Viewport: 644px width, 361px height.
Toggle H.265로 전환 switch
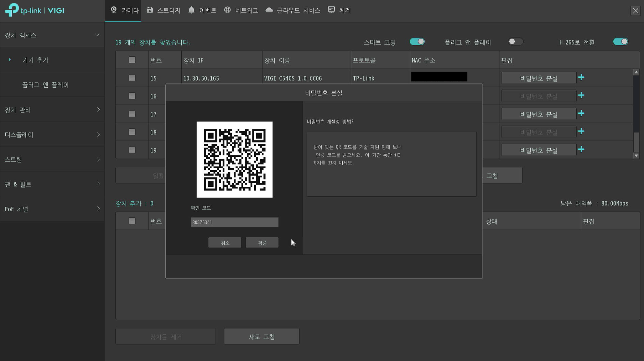pos(620,42)
